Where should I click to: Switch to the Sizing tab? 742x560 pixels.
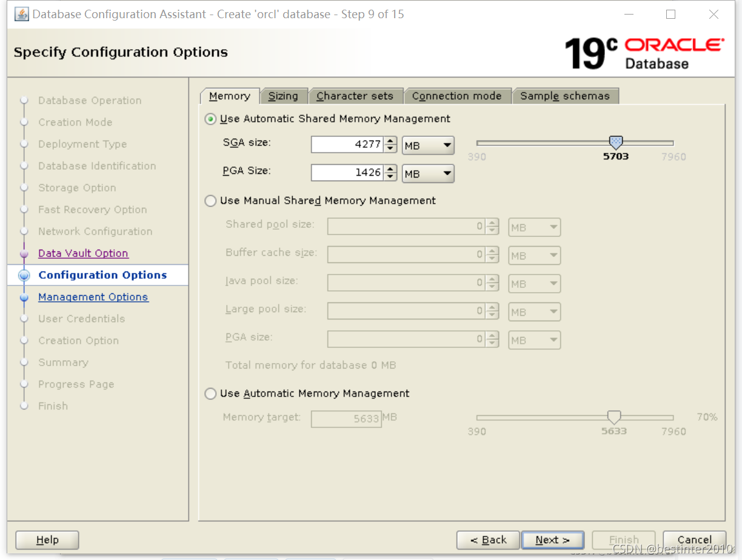pos(284,96)
